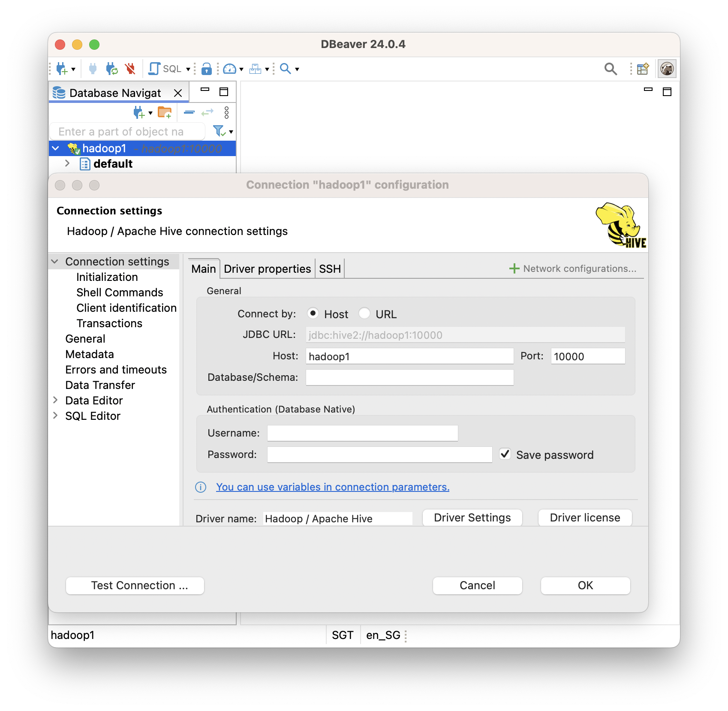Open the New Connection toolbar dropdown arrow

click(x=73, y=69)
